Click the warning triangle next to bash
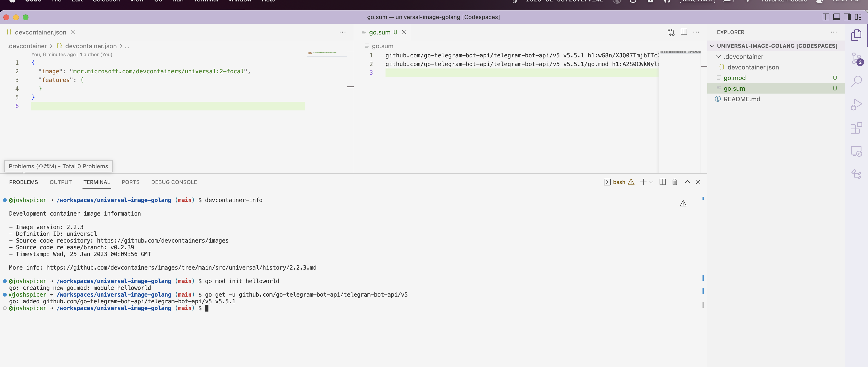This screenshot has height=367, width=868. click(631, 182)
